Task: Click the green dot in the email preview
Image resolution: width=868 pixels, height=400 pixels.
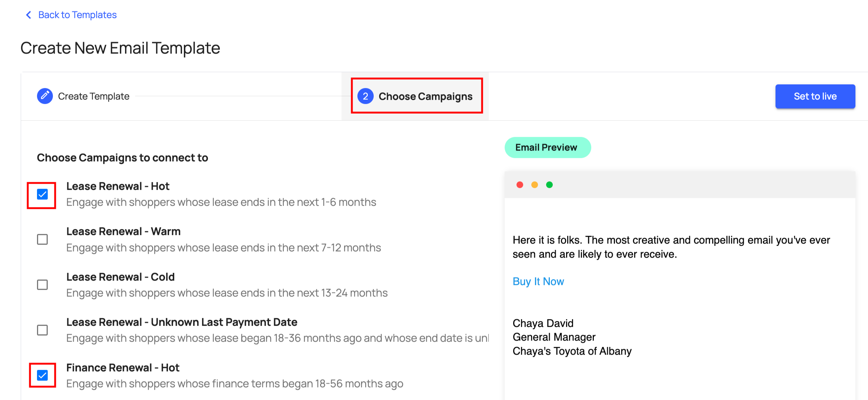Action: [x=549, y=184]
